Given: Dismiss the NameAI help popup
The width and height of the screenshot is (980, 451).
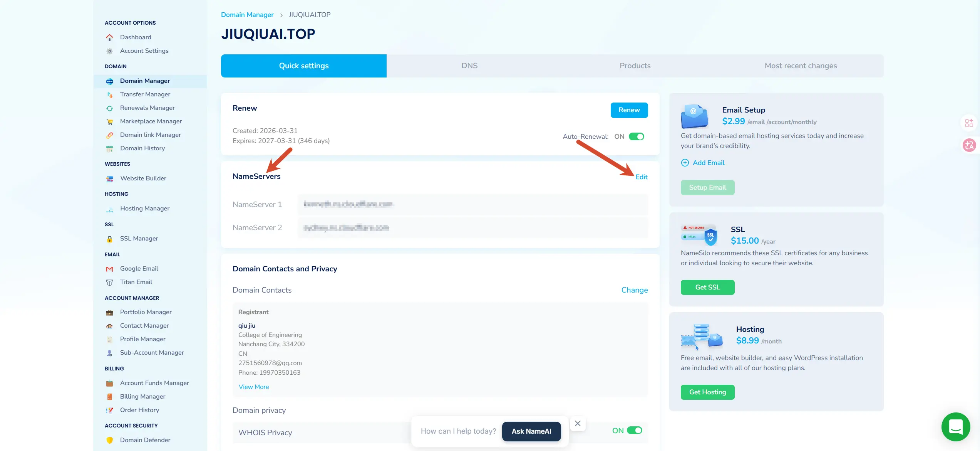Looking at the screenshot, I should click(x=578, y=424).
